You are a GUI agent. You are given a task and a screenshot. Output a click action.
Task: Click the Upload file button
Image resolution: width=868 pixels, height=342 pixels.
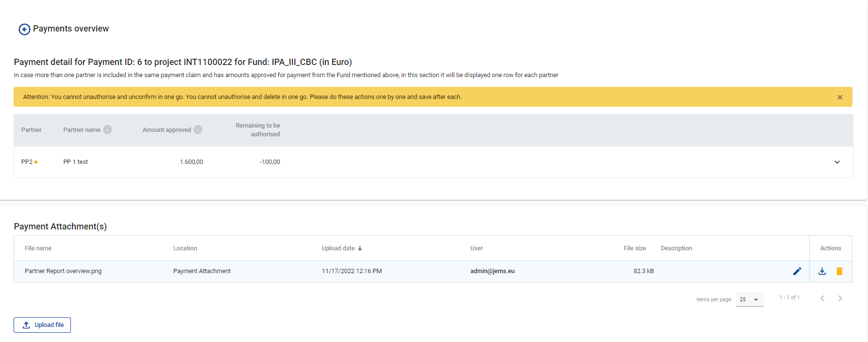tap(42, 325)
